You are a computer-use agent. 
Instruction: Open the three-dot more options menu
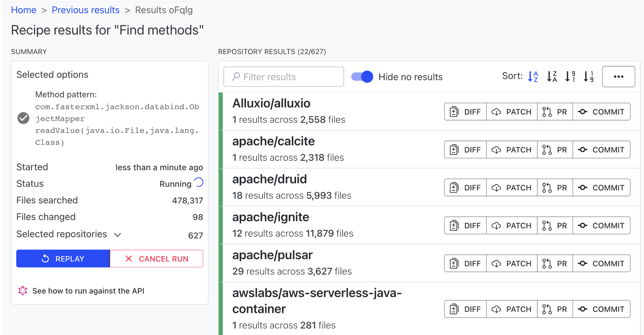coord(619,77)
